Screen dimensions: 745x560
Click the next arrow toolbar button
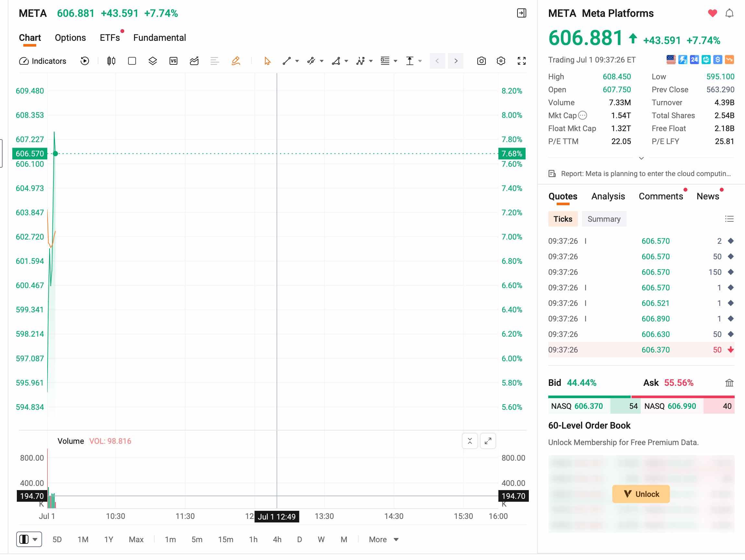[456, 61]
